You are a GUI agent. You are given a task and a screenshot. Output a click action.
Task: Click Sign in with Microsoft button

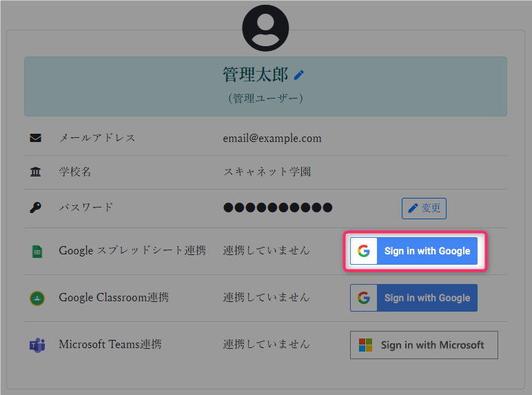(424, 345)
